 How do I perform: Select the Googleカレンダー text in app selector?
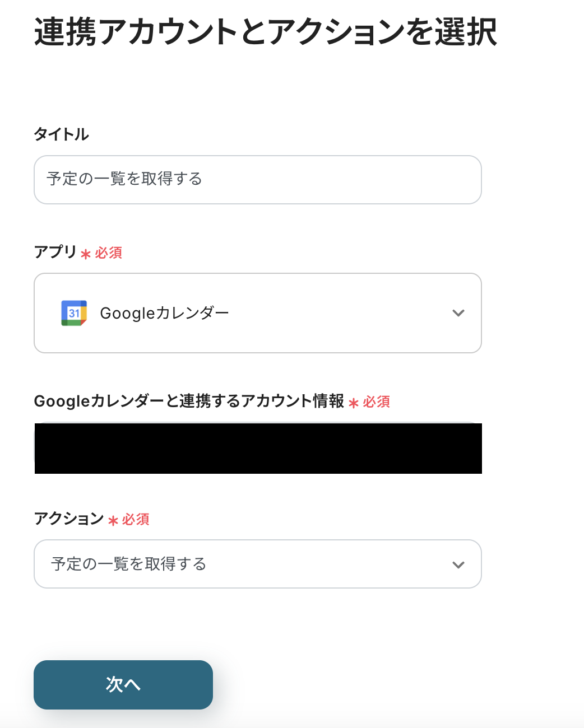click(x=164, y=313)
